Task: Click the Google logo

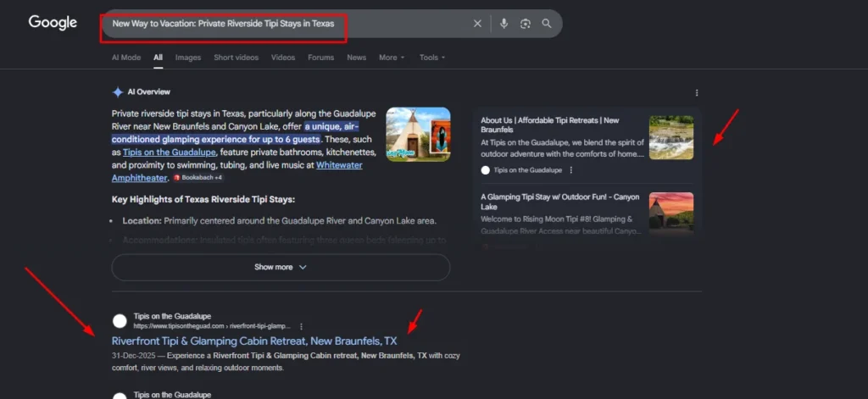Action: [x=53, y=23]
